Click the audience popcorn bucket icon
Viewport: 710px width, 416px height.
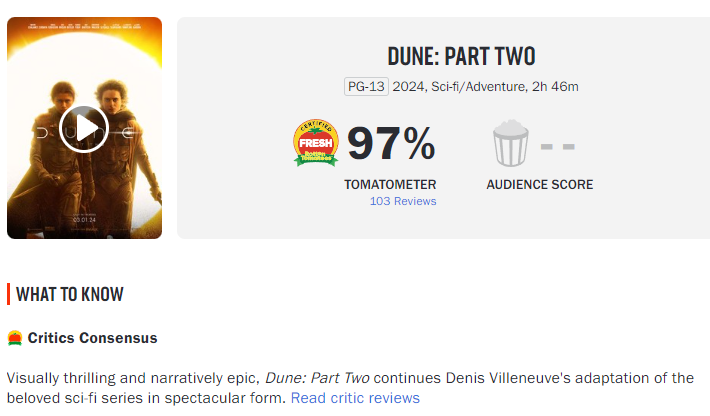510,143
